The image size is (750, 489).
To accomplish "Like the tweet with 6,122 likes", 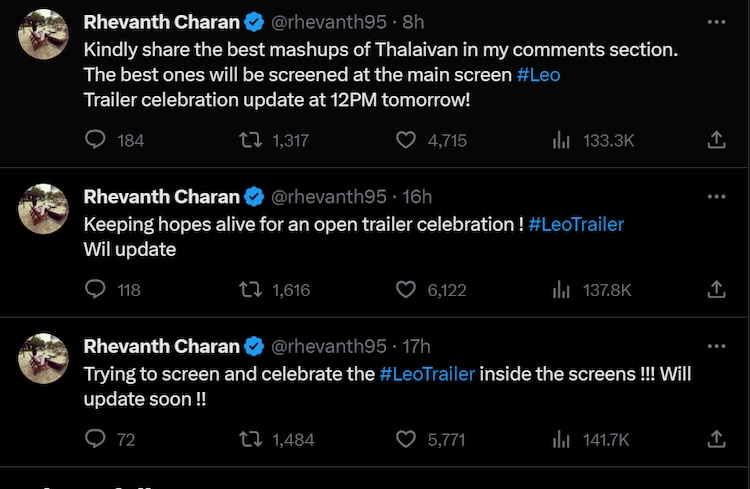I will 406,290.
